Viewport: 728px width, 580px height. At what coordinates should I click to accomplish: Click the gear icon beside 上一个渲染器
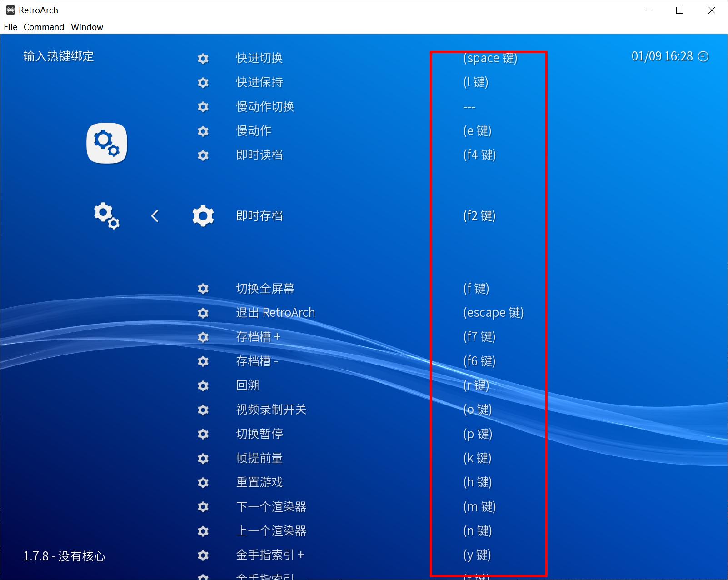203,531
